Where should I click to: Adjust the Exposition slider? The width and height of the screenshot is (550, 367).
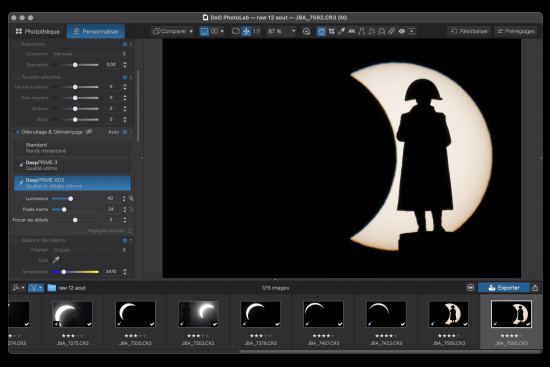coord(75,65)
